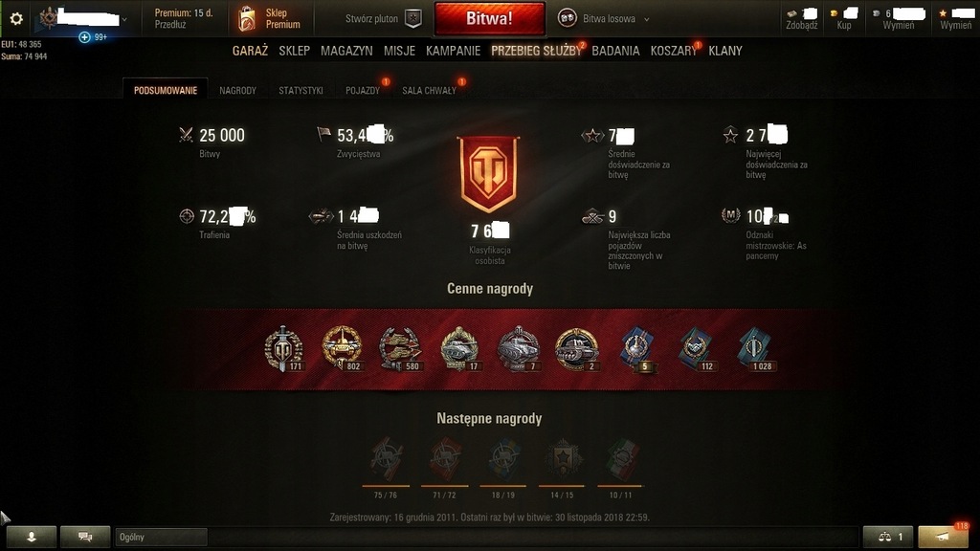Expand the Bitwa losowa battle type dropdown

coord(647,19)
